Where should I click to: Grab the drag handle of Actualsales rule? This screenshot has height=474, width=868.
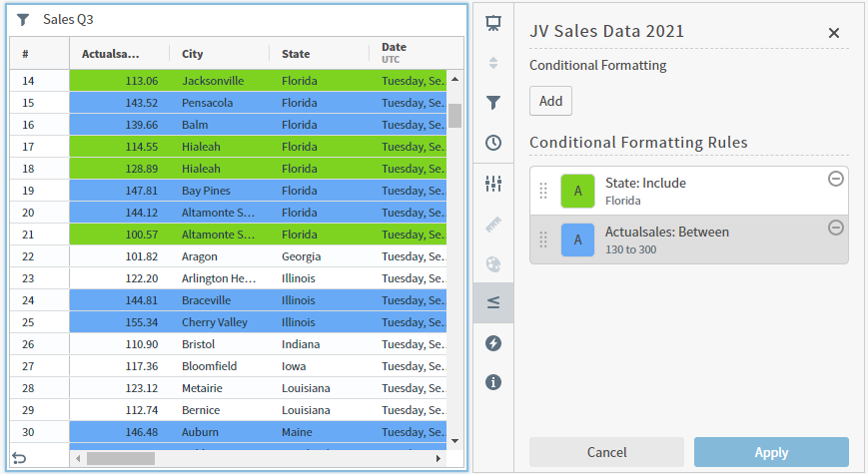click(x=543, y=239)
